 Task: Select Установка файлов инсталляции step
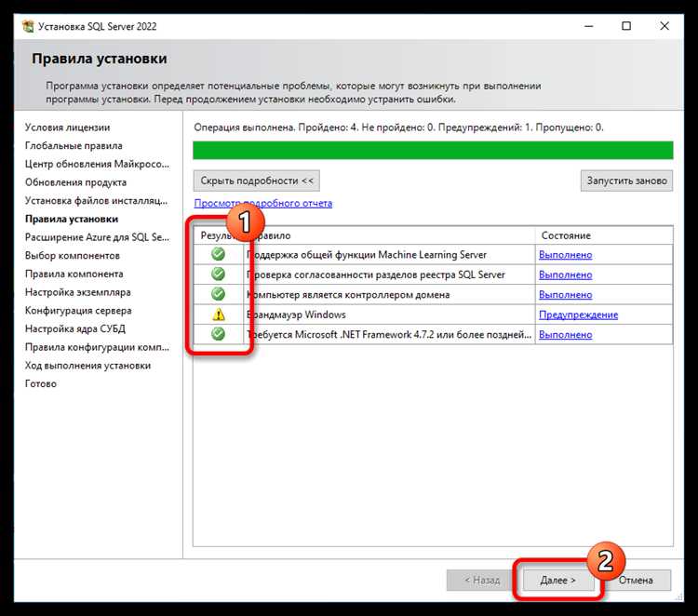tap(97, 200)
